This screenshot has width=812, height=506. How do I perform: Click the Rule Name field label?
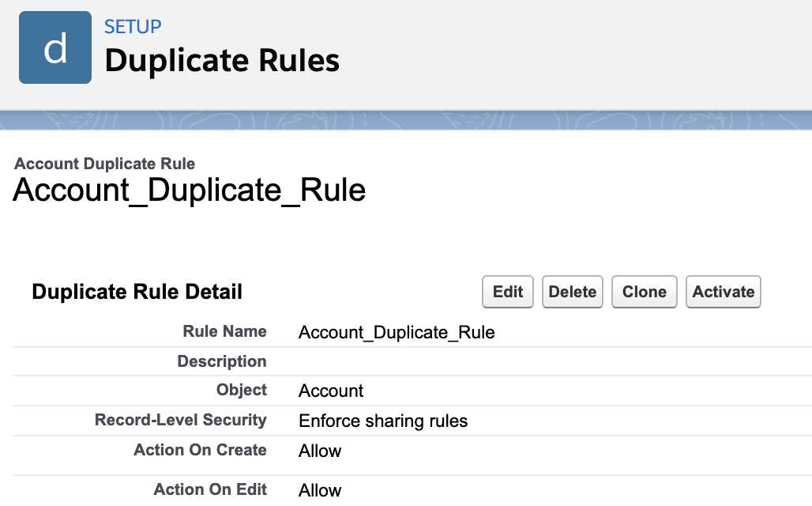pyautogui.click(x=224, y=331)
